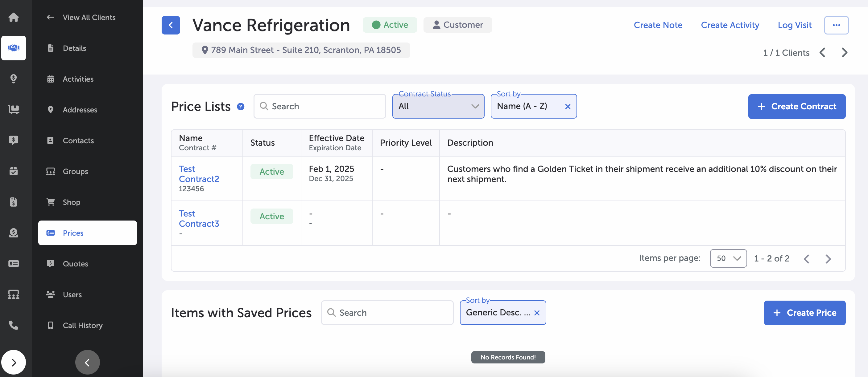This screenshot has height=377, width=868.
Task: Click the phone icon in left rail
Action: (x=14, y=325)
